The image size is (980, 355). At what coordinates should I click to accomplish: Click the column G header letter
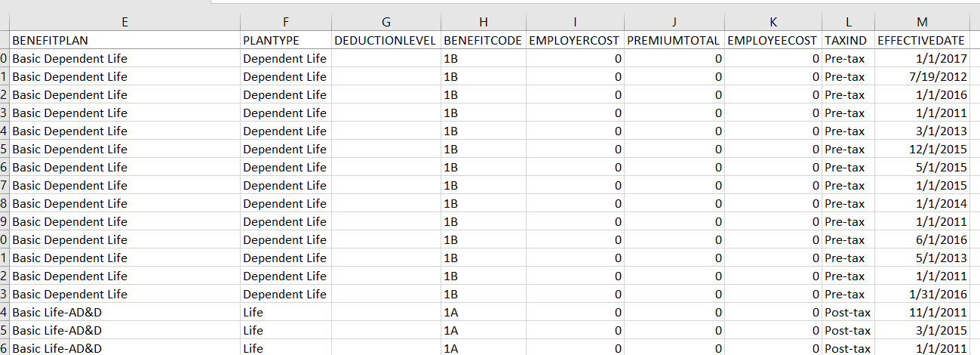(386, 22)
